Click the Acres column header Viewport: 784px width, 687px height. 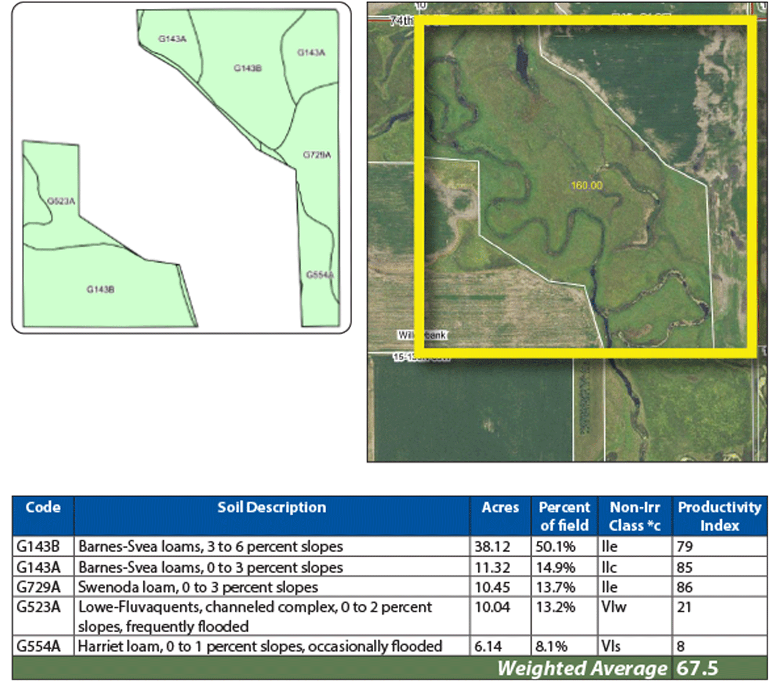(x=500, y=508)
